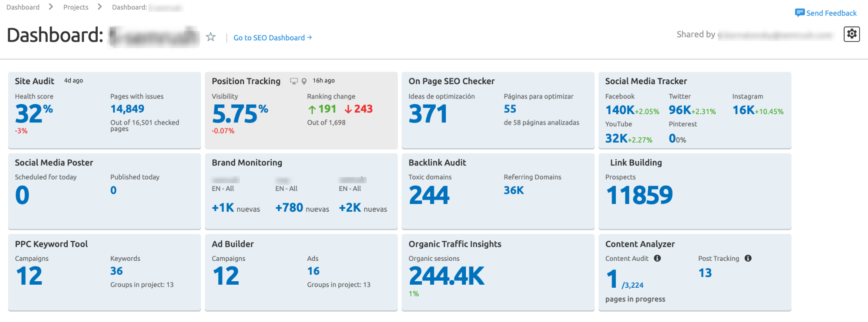Viewport: 868px width, 322px height.
Task: Click +780 nuevas mentions
Action: 302,208
